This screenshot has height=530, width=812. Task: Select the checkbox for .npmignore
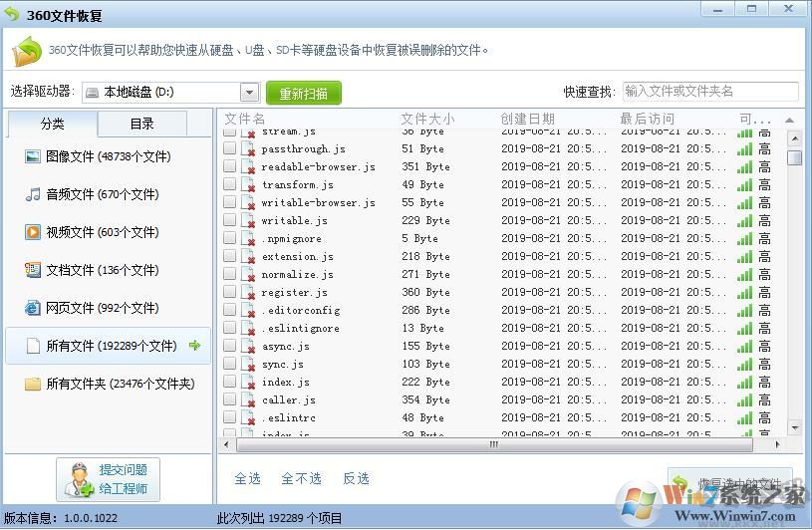pyautogui.click(x=229, y=237)
